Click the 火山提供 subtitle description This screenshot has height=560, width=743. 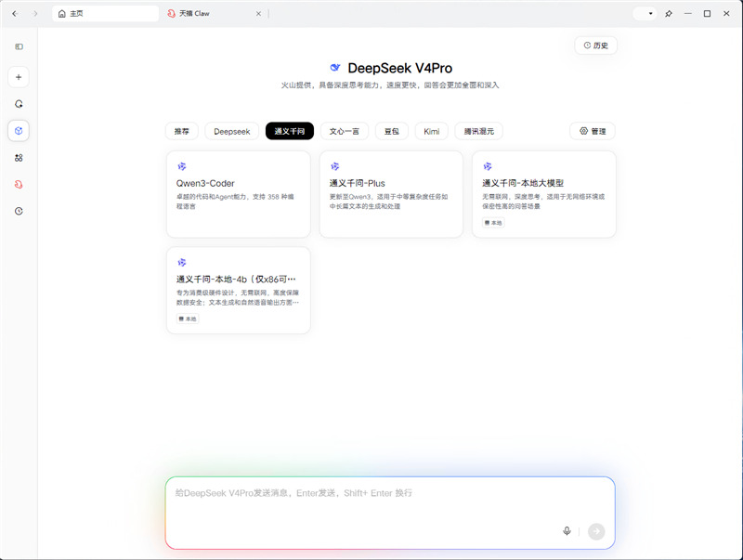(390, 85)
